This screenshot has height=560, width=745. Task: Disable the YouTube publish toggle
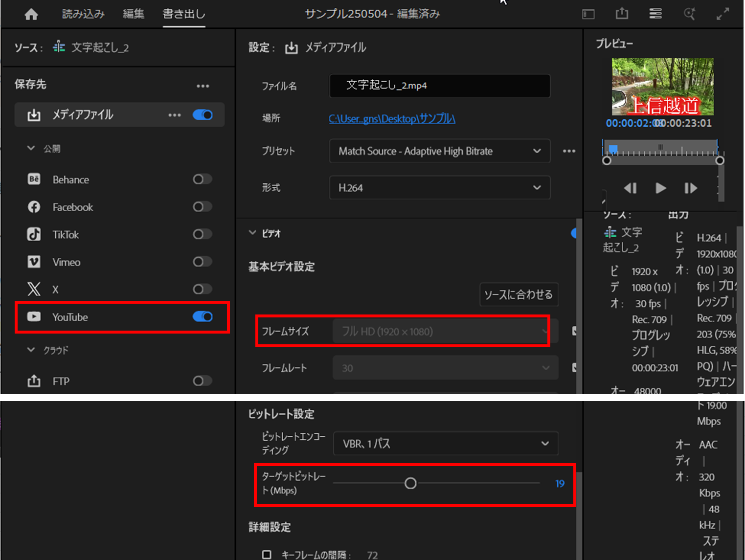pos(202,317)
